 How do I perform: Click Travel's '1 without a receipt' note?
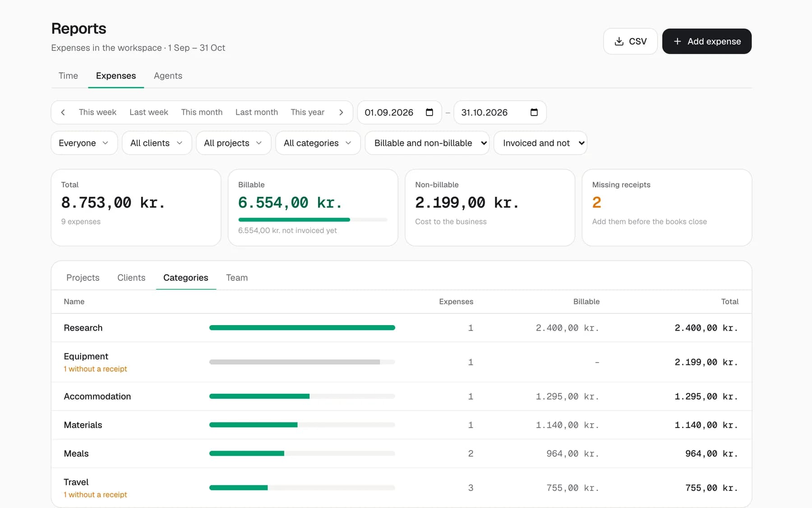coord(95,495)
